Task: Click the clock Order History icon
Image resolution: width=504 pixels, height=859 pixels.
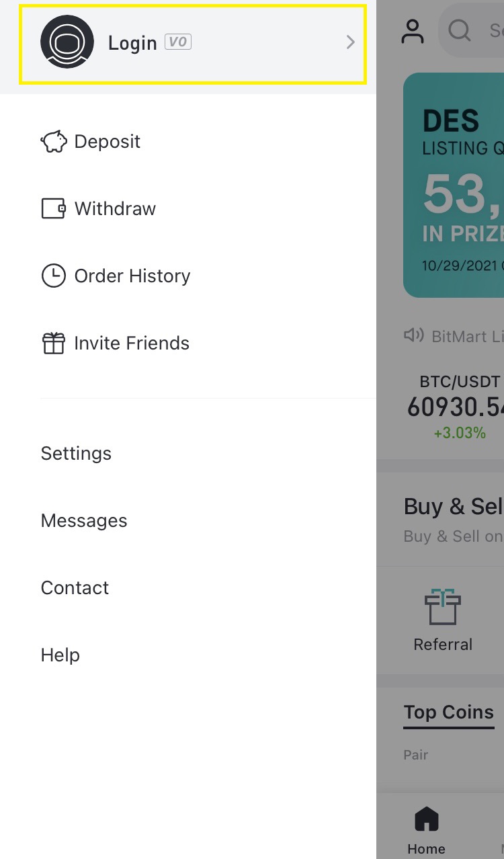Action: click(x=54, y=276)
